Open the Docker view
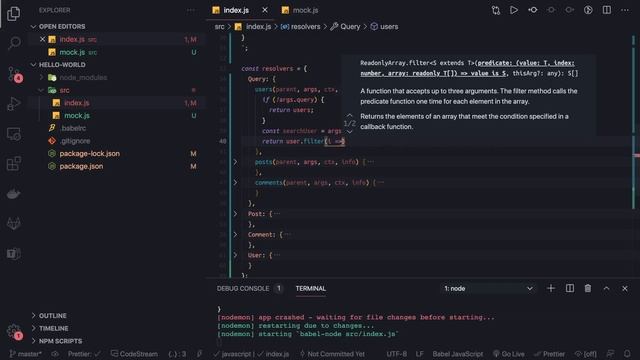The image size is (640, 360). (x=13, y=194)
